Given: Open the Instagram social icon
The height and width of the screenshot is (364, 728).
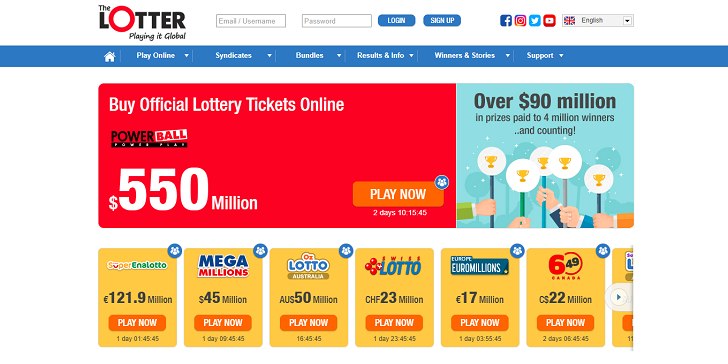Looking at the screenshot, I should [x=520, y=21].
